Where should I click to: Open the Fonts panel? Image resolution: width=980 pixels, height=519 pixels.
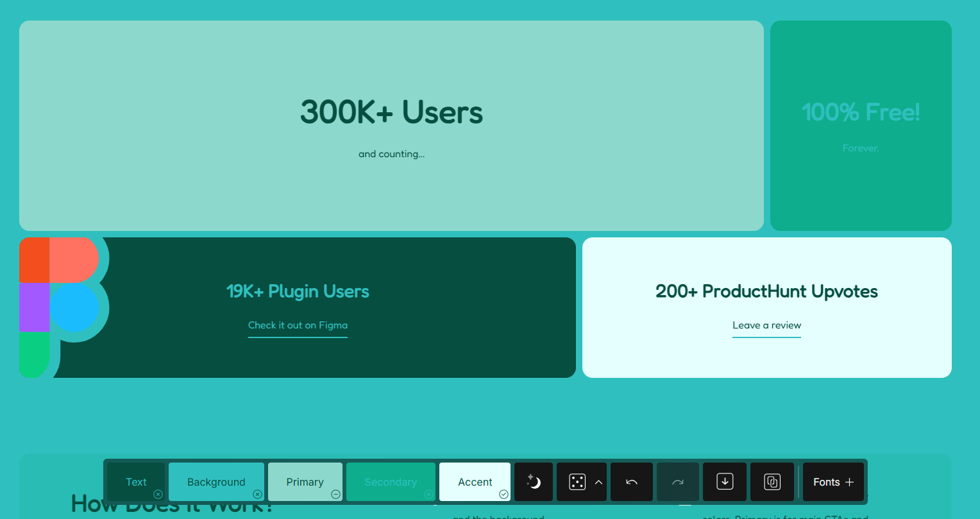pos(826,482)
